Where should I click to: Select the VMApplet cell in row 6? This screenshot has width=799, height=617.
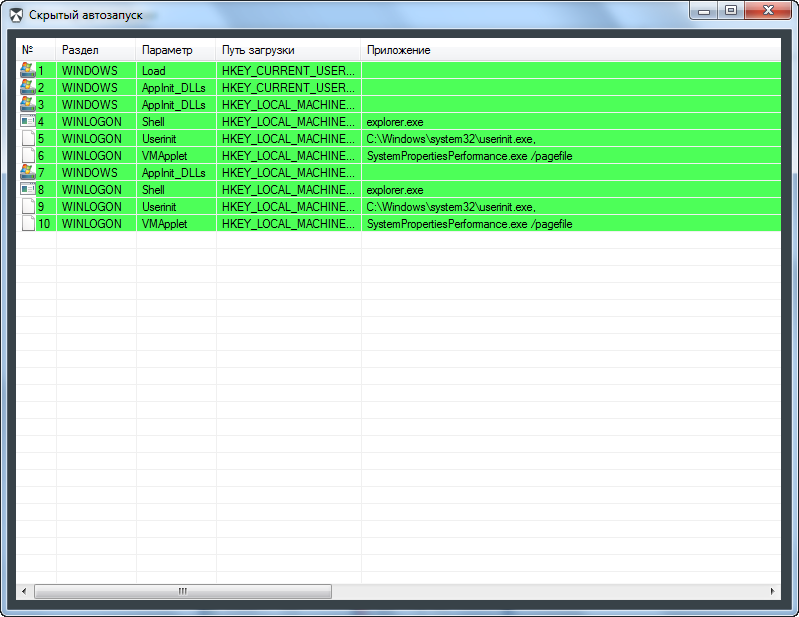point(176,155)
